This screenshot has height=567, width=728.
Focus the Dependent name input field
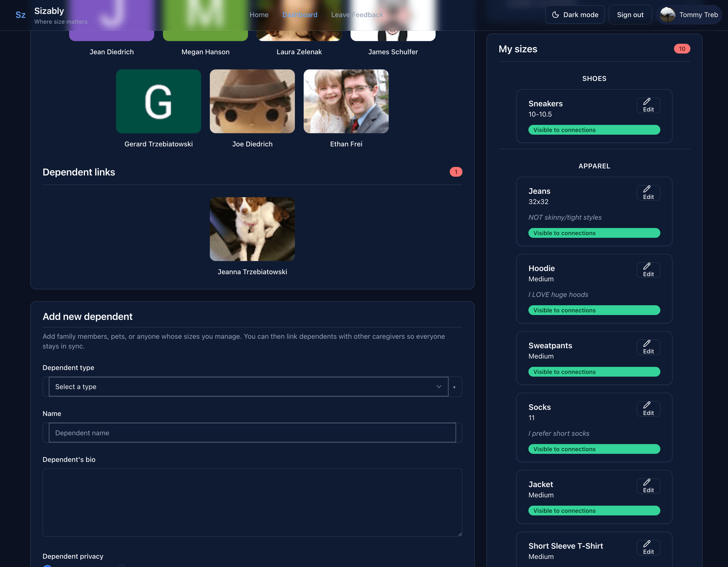point(252,433)
